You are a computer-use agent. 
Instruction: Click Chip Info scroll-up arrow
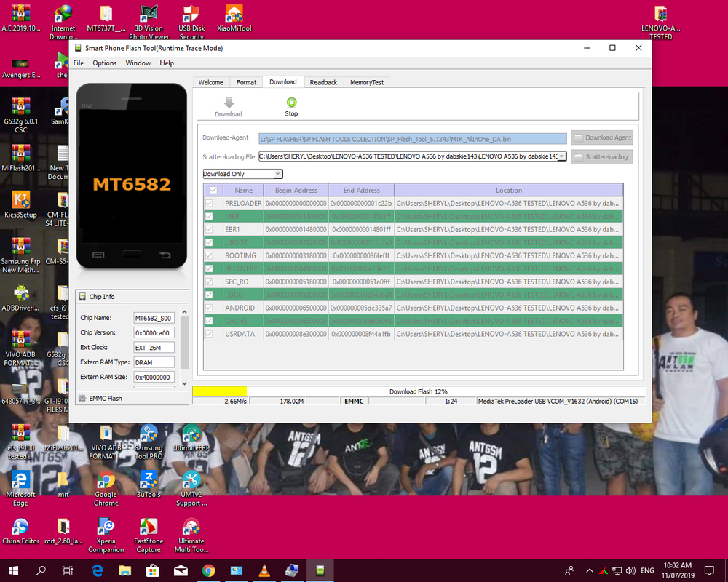click(x=184, y=312)
